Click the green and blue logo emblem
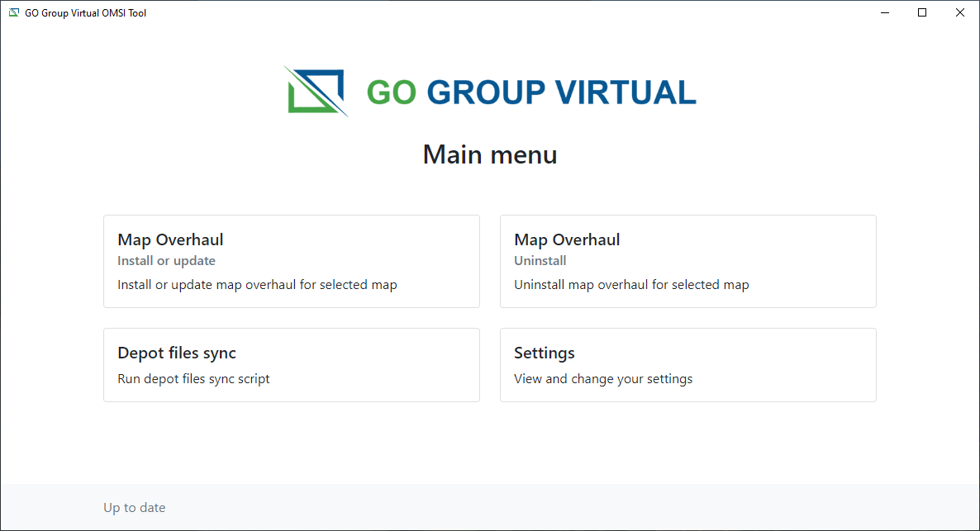980x531 pixels. coord(316,91)
